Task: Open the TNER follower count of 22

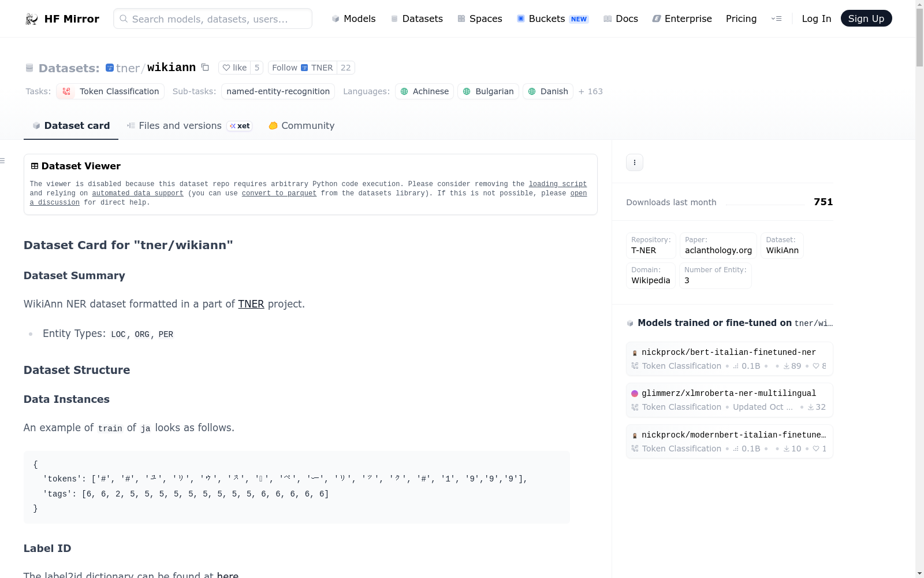Action: tap(346, 68)
